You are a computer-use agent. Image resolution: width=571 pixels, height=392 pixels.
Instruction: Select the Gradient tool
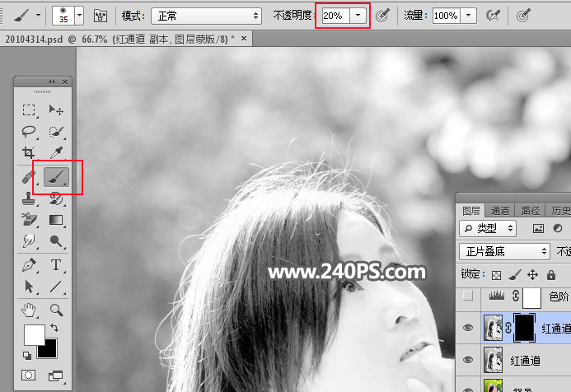tap(56, 220)
